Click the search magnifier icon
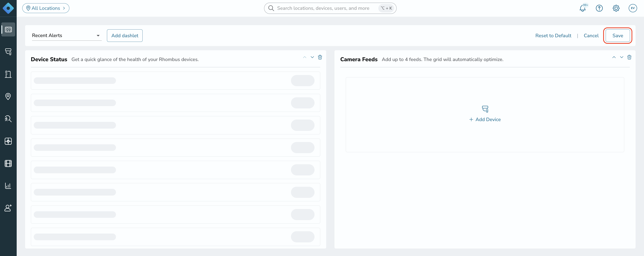644x256 pixels. coord(271,8)
